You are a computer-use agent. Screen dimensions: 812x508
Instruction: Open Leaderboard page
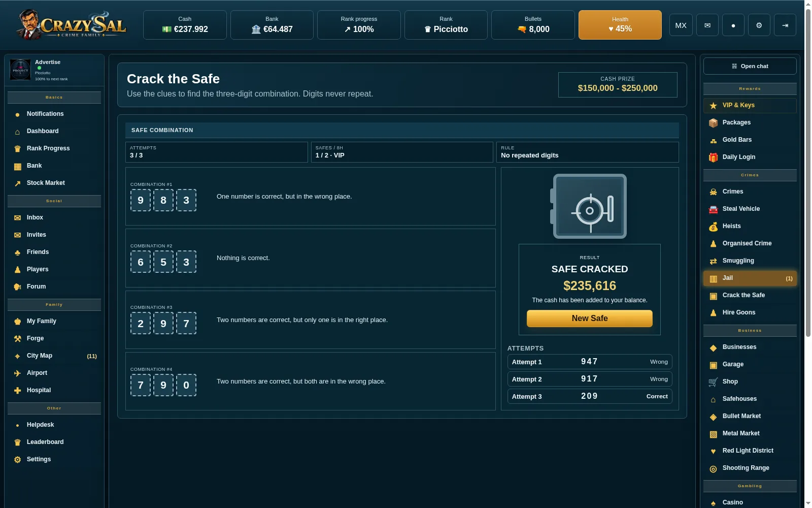(54, 442)
